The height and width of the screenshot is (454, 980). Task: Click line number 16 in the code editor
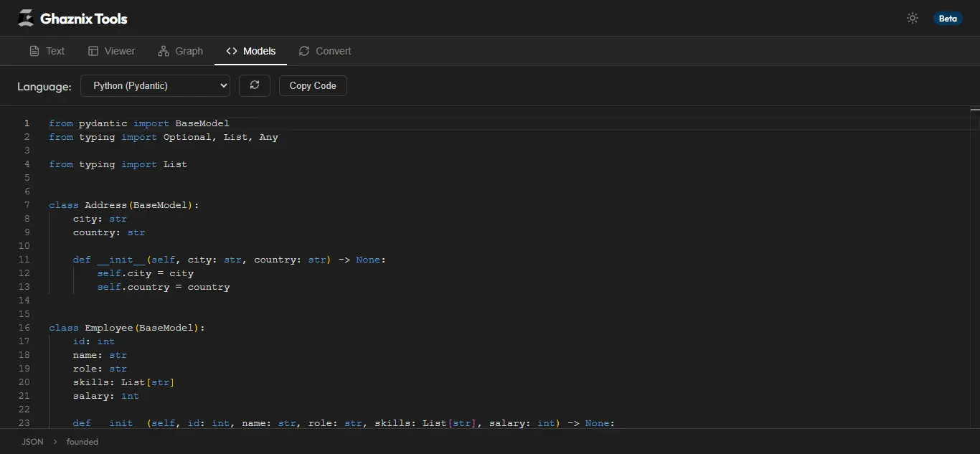click(x=24, y=328)
